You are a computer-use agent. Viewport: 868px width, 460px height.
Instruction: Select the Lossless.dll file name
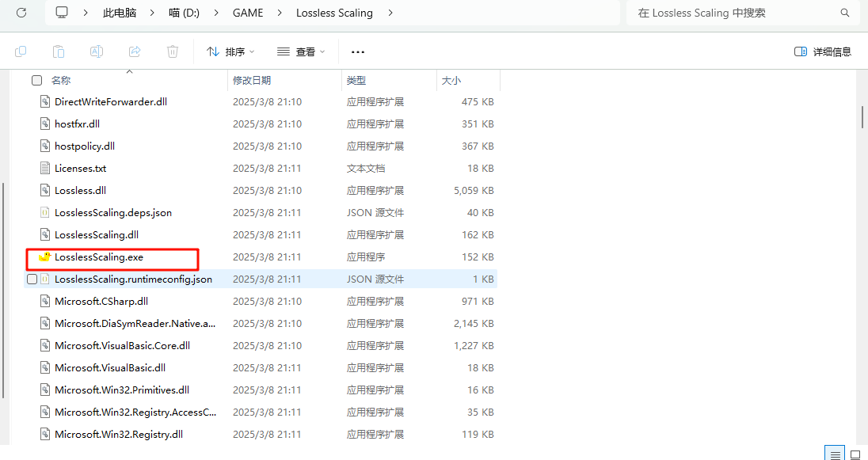80,191
